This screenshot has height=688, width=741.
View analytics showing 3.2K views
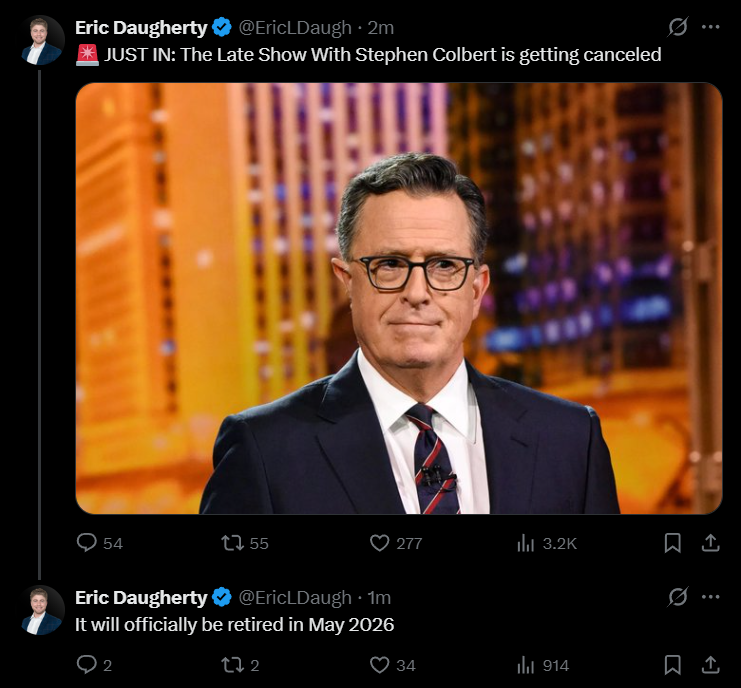pos(526,542)
